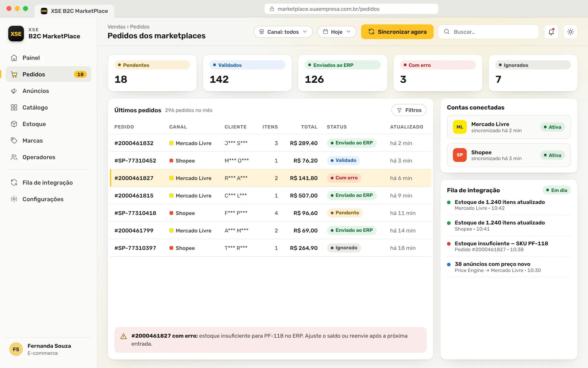Focus the Buscar search field

(x=488, y=32)
